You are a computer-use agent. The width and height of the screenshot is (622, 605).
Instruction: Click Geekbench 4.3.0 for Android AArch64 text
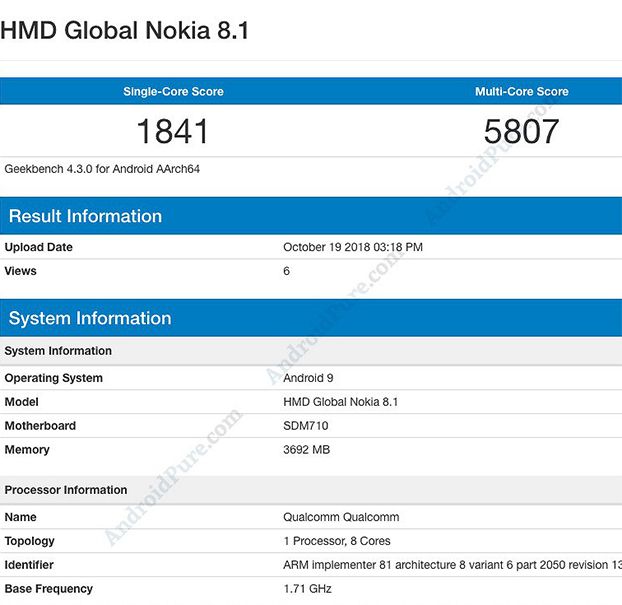coord(102,169)
